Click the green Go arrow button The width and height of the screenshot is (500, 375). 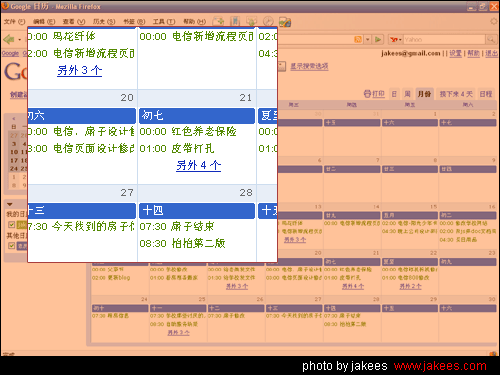(378, 39)
